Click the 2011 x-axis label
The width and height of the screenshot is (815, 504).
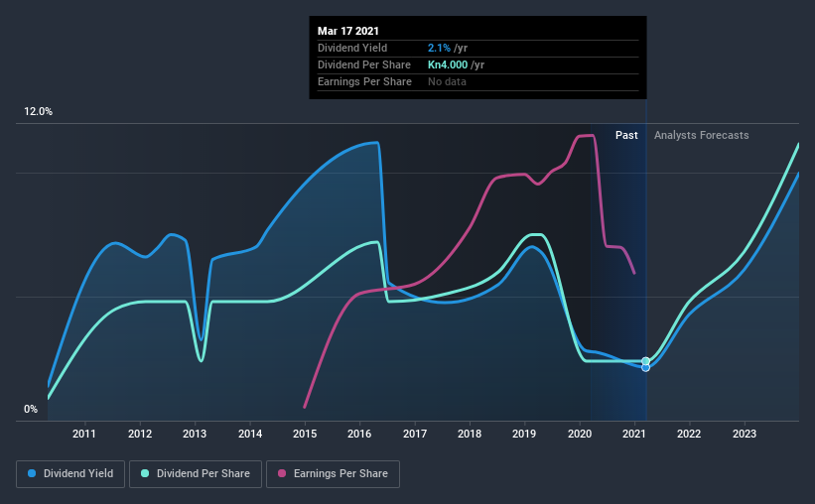tap(83, 434)
